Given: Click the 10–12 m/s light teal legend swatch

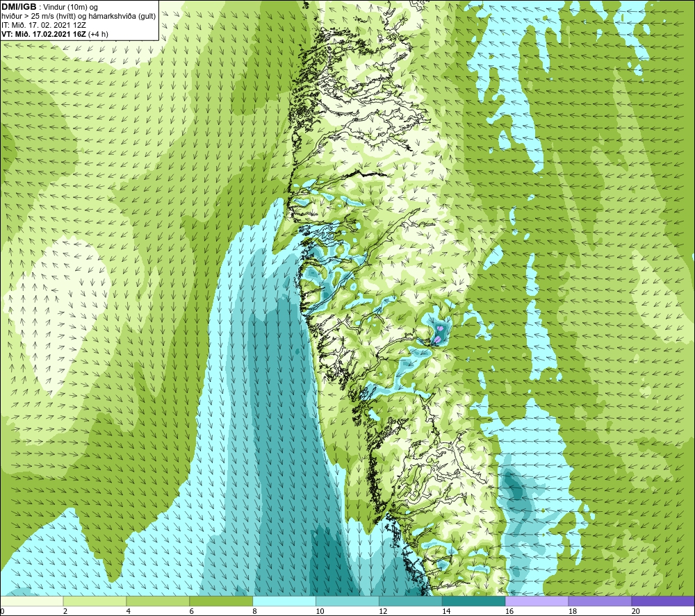Looking at the screenshot, I should coord(347,601).
